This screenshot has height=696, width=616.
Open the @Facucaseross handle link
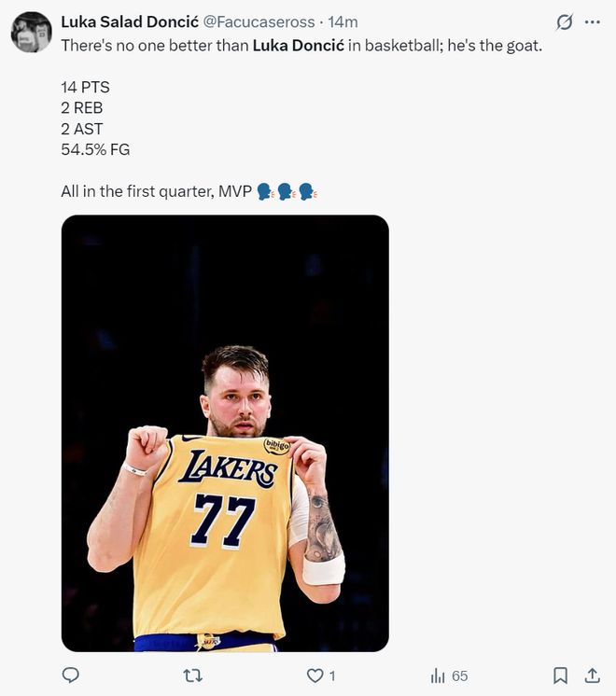[x=255, y=21]
